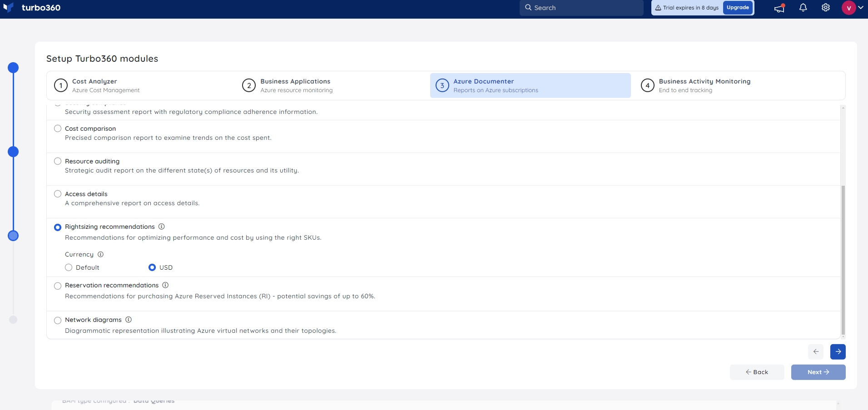Viewport: 868px width, 410px height.
Task: Click the search magnifier icon
Action: click(528, 8)
